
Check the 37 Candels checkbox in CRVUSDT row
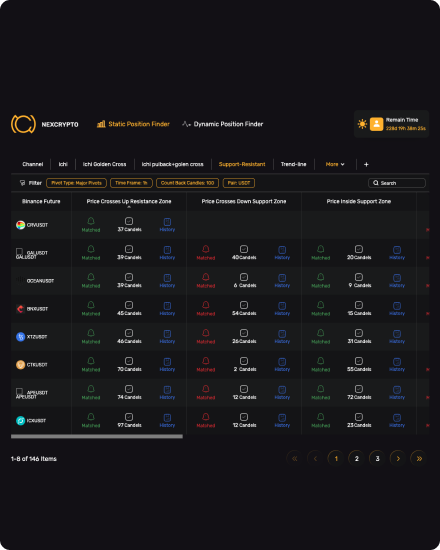click(x=129, y=221)
